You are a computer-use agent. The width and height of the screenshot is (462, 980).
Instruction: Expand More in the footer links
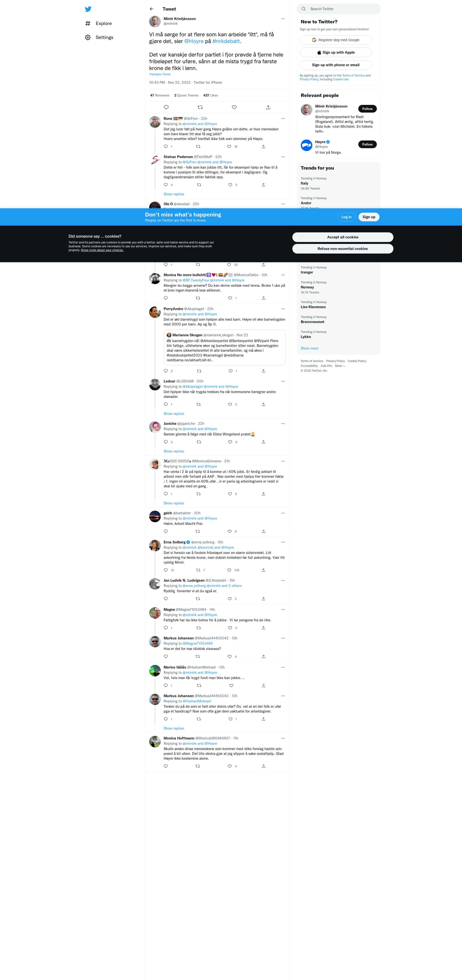tap(340, 366)
